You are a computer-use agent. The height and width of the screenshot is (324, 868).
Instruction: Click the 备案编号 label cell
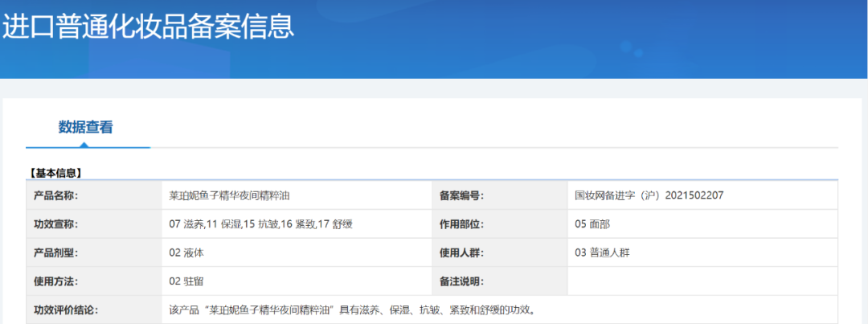coord(500,195)
